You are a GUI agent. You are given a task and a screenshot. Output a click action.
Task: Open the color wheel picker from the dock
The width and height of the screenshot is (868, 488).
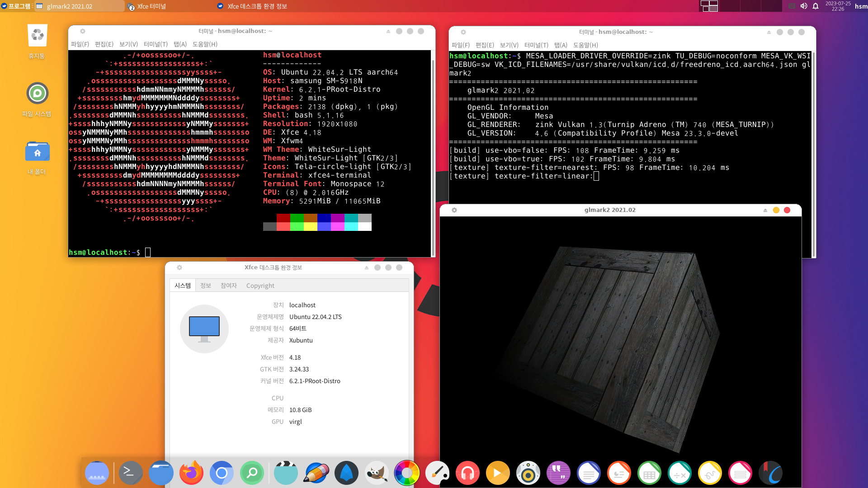407,473
